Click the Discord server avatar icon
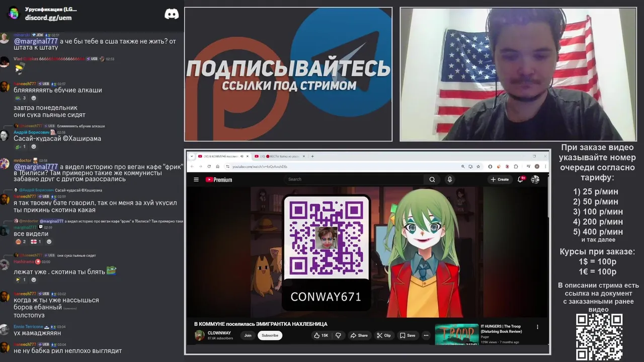The height and width of the screenshot is (362, 644). pyautogui.click(x=14, y=13)
